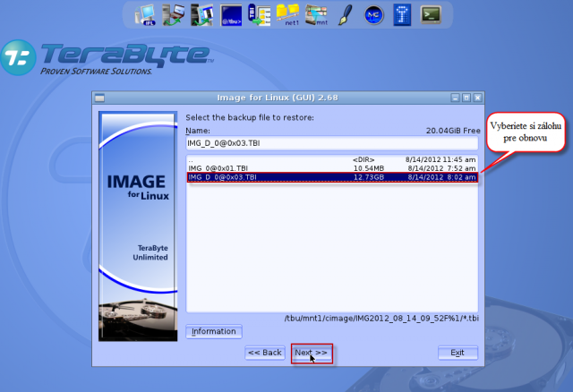Select the IMG_0@0x01.TBI file row
Viewport: 573px width, 392px height.
(x=332, y=168)
